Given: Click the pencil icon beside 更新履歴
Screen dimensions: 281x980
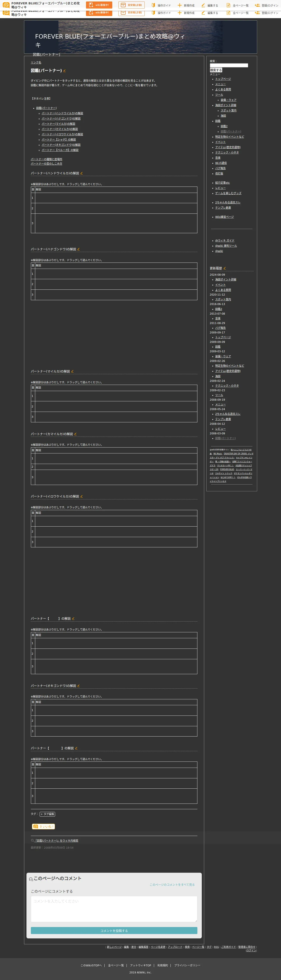Looking at the screenshot, I should click(x=225, y=268).
